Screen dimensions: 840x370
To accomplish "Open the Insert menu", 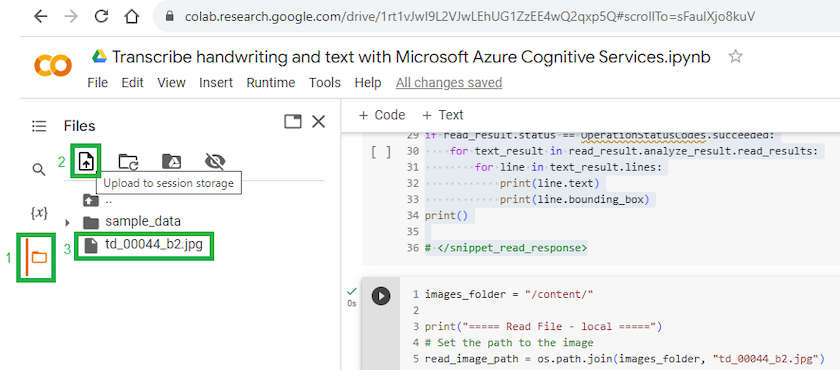I will click(x=216, y=83).
